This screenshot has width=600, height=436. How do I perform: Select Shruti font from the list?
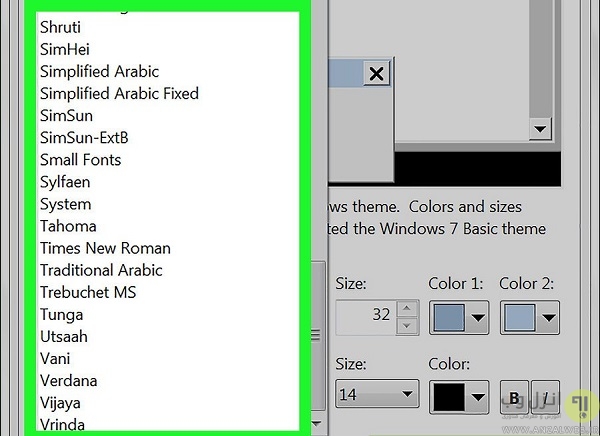coord(167,27)
